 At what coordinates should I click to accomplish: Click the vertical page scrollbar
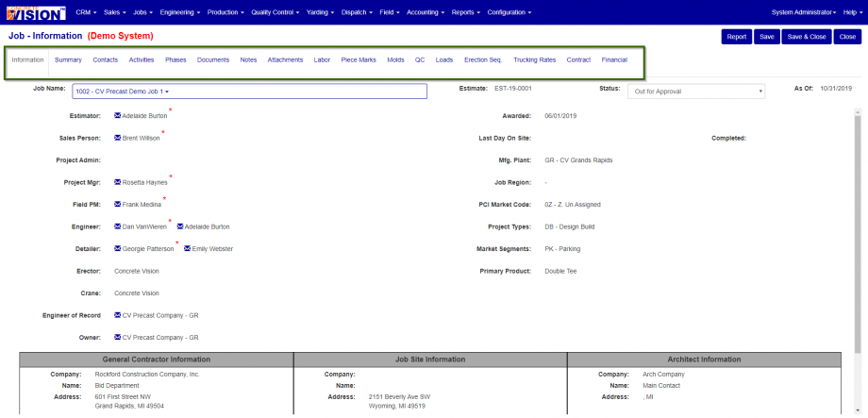click(858, 230)
